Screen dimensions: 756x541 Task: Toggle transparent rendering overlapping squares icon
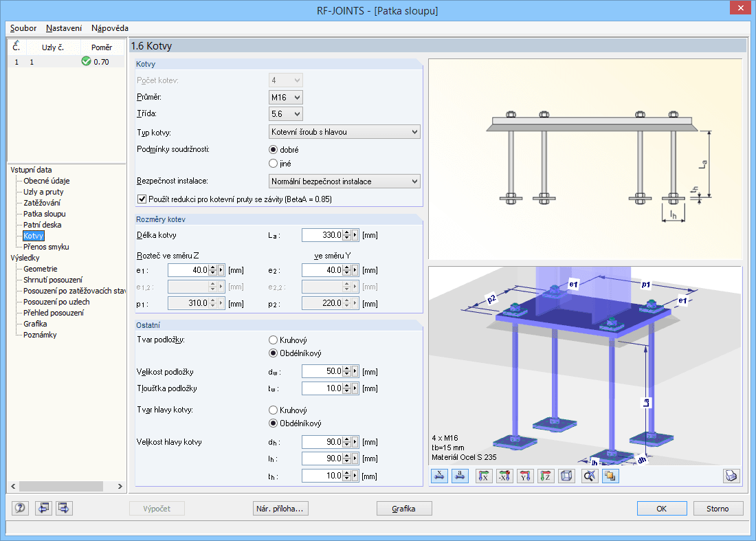coord(610,476)
